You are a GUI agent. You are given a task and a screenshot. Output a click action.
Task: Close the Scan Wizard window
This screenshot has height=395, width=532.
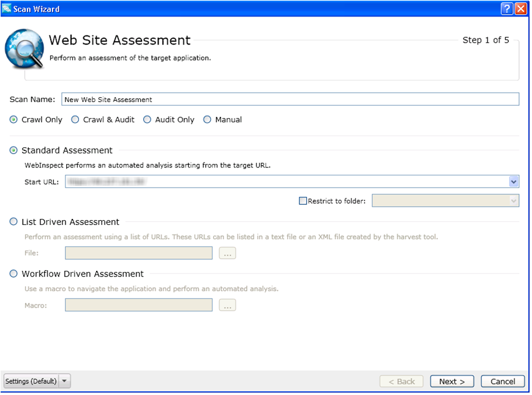click(x=520, y=9)
